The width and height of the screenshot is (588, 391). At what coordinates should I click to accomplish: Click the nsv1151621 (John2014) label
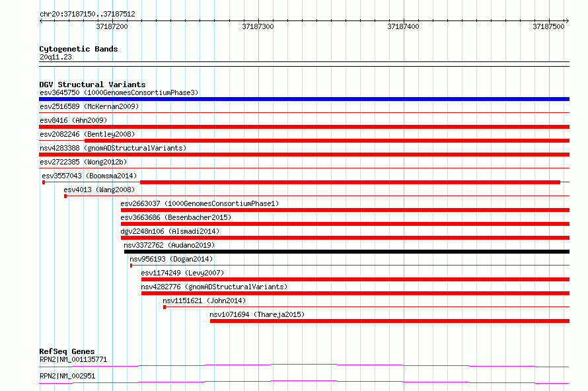coord(204,301)
